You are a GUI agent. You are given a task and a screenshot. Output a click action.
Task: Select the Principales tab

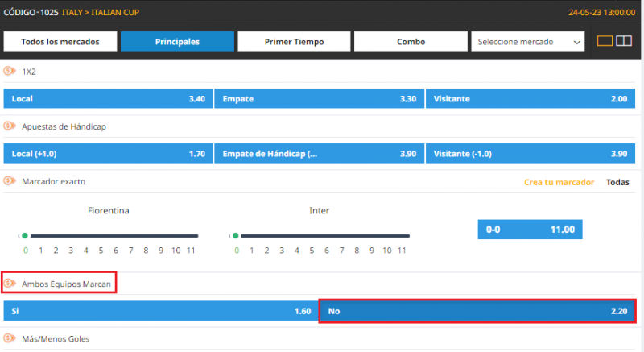[x=177, y=42]
